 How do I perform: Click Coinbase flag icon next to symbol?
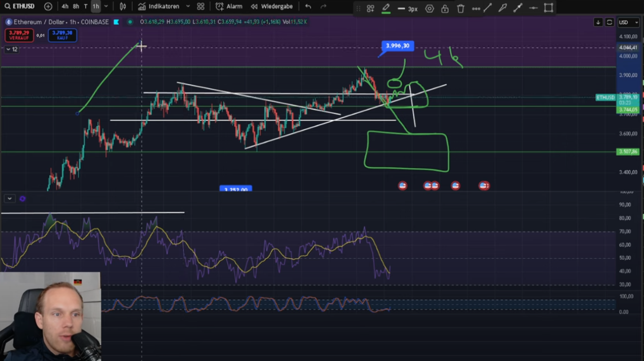116,22
